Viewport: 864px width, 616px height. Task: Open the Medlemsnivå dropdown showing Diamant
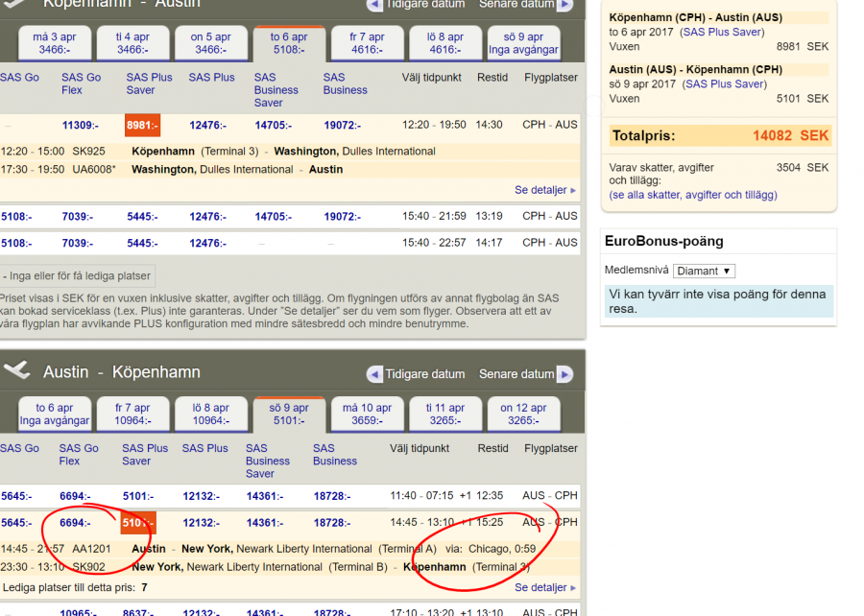pos(704,271)
